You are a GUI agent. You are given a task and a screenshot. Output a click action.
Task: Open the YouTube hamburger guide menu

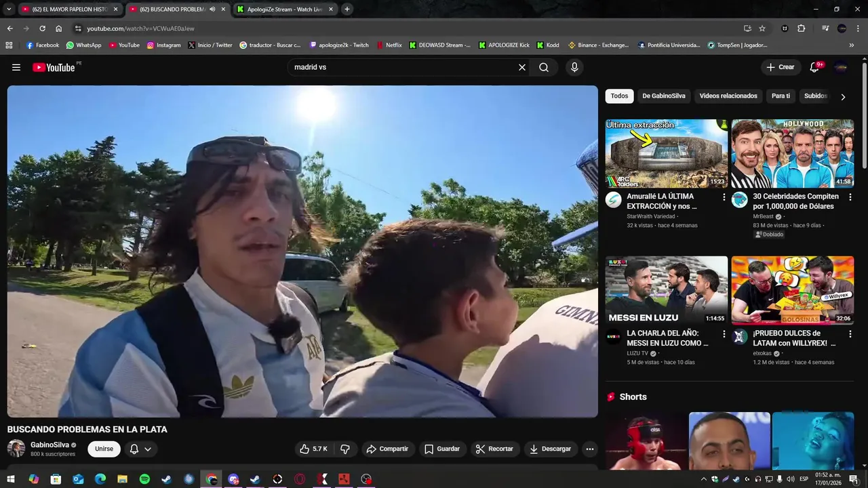click(x=16, y=67)
